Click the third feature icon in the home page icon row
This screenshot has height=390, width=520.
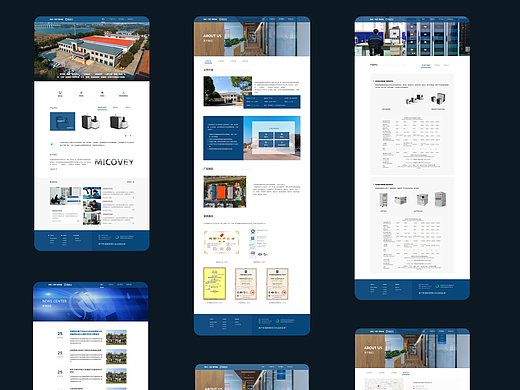102,93
